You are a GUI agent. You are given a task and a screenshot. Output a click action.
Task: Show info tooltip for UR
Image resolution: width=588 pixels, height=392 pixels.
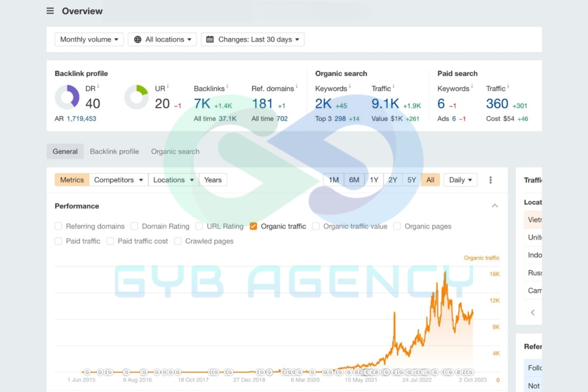168,86
